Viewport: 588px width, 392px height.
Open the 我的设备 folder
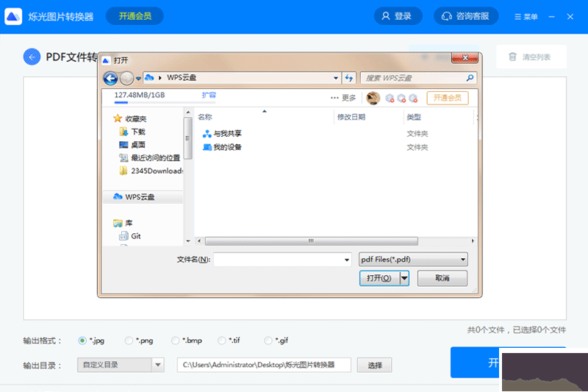[222, 147]
